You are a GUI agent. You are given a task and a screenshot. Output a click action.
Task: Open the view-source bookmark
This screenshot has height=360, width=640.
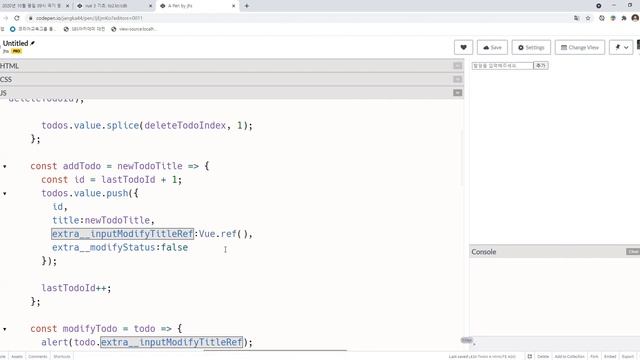[134, 29]
